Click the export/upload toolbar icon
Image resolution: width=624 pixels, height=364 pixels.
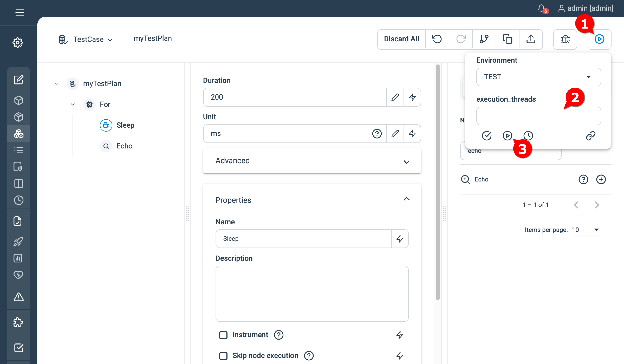(531, 39)
